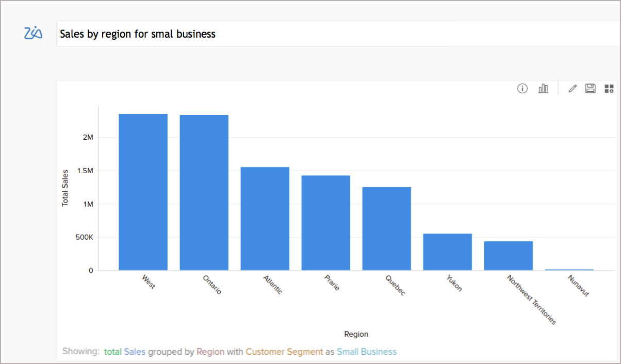The height and width of the screenshot is (364, 621).
Task: Open the Region grouping token
Action: [x=209, y=351]
